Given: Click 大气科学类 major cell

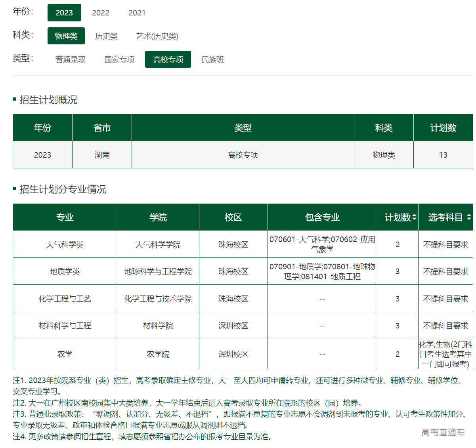Looking at the screenshot, I should (x=65, y=244).
